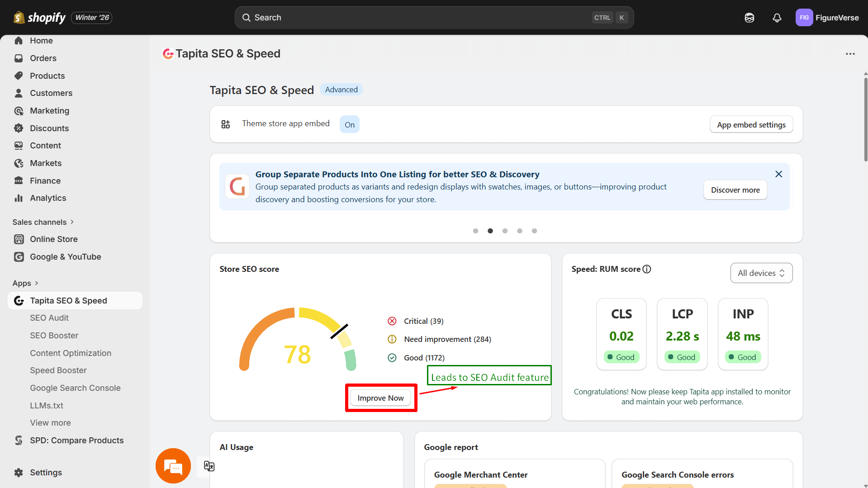Image resolution: width=868 pixels, height=488 pixels.
Task: Click the LCP 2.28 s score card
Action: click(x=682, y=334)
